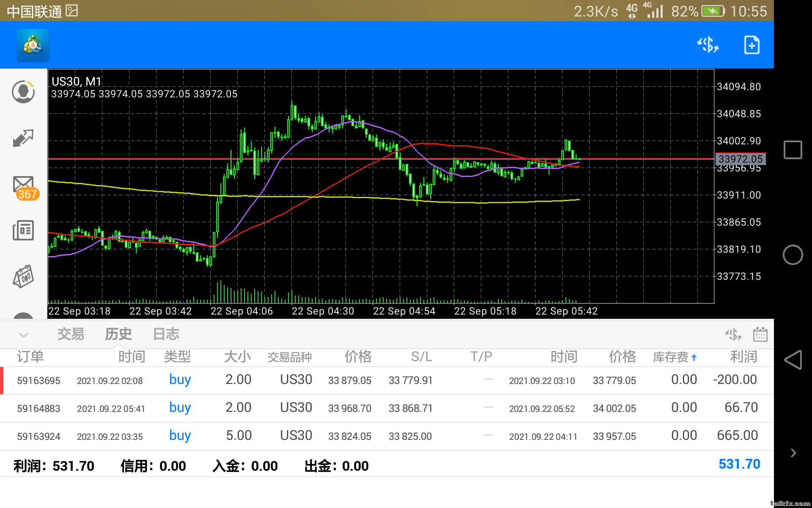The width and height of the screenshot is (812, 508).
Task: Open the MetaTrader 4 app logo menu
Action: [x=33, y=45]
